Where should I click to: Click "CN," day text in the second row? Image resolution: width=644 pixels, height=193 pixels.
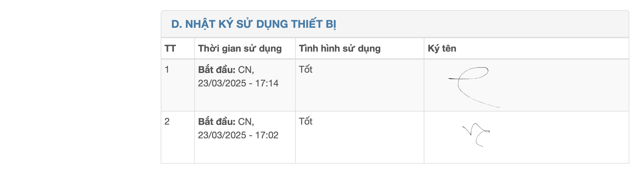(246, 122)
